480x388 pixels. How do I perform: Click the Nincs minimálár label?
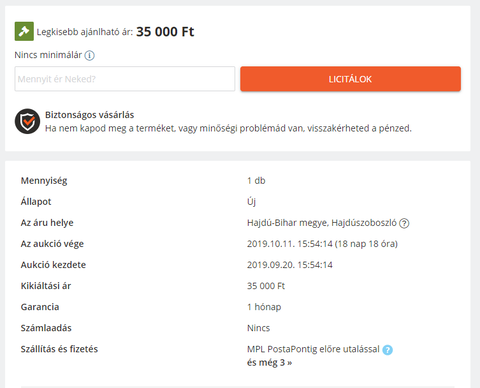click(48, 55)
